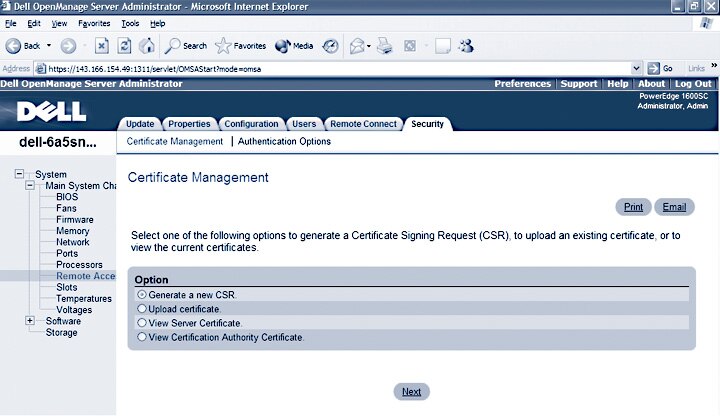Open the View menu

[x=59, y=23]
